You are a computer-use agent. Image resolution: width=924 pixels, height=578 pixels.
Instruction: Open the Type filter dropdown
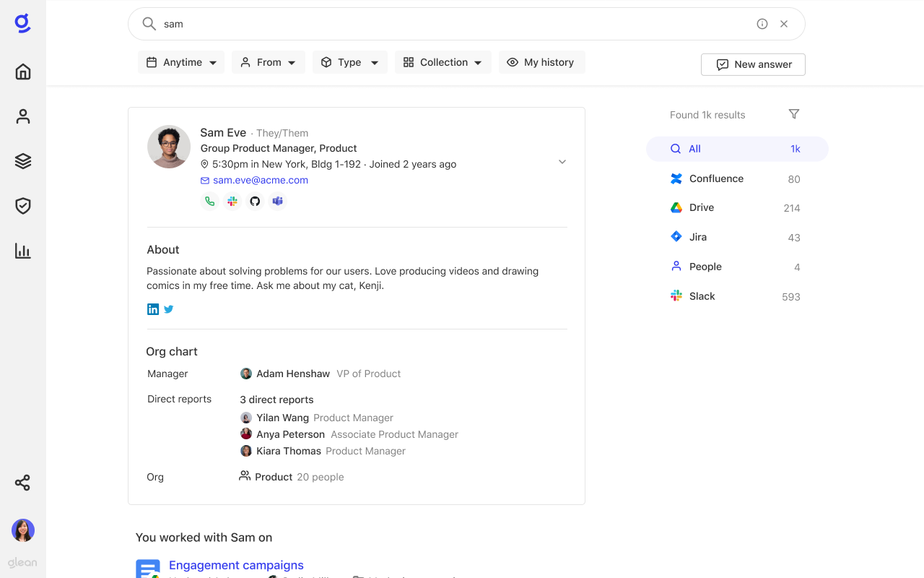click(x=349, y=62)
